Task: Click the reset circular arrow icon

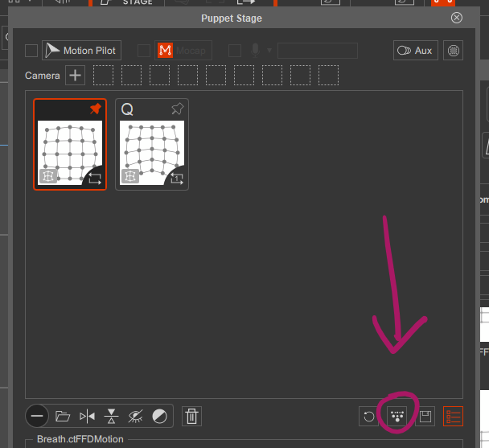Action: coord(369,416)
